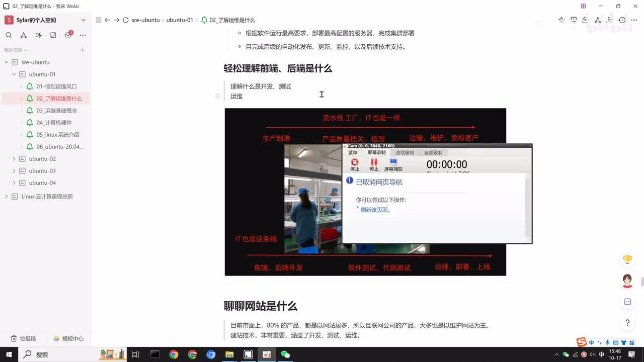Open comments icon in top bar
Image resolution: width=644 pixels, height=362 pixels.
click(x=586, y=20)
